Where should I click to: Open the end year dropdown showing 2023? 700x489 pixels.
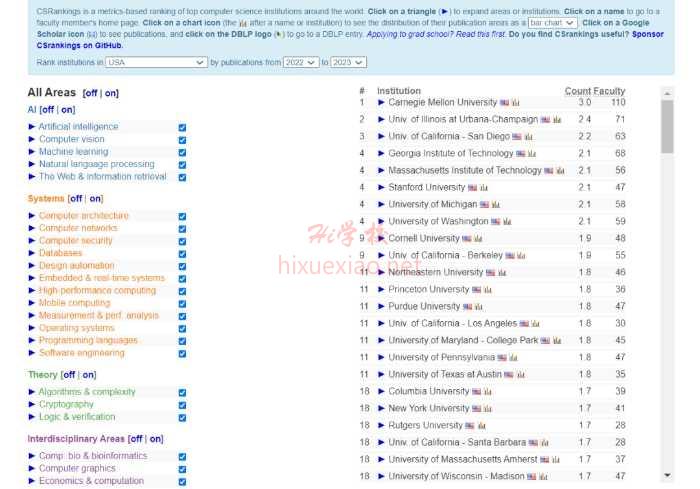(x=348, y=63)
